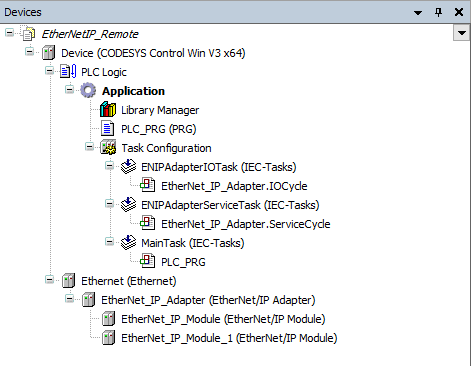Click the EtherNet_IP_Adapter device icon

(x=88, y=300)
